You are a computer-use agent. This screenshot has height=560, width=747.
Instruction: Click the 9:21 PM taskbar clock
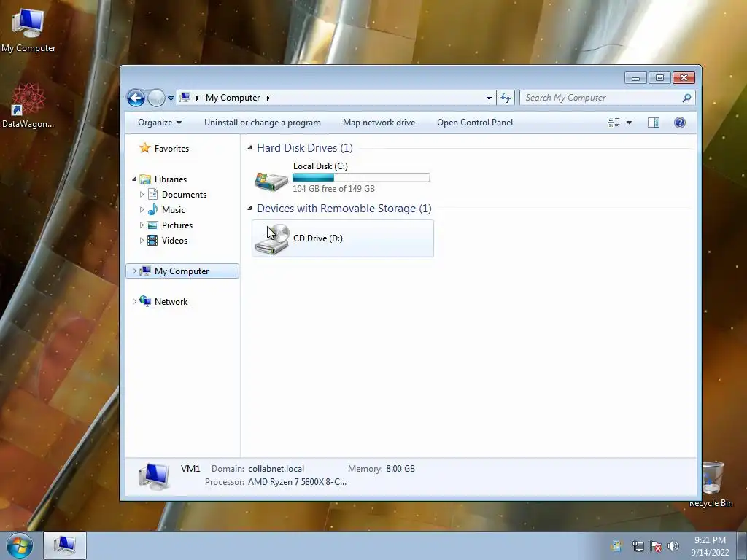point(710,540)
